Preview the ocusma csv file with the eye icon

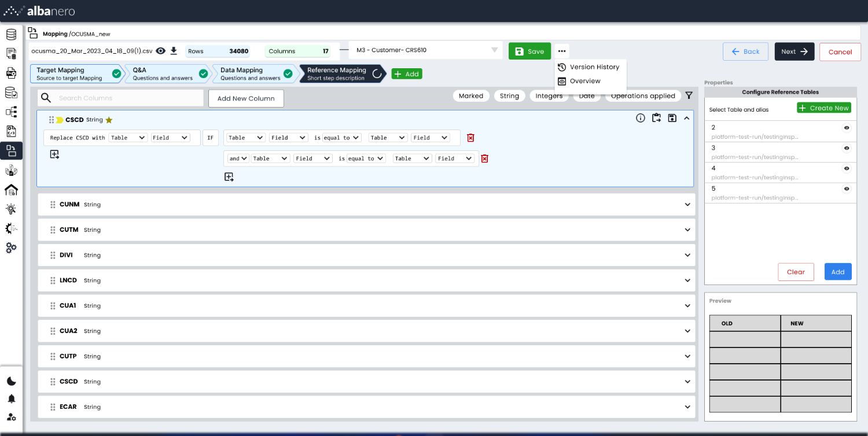[x=161, y=51]
